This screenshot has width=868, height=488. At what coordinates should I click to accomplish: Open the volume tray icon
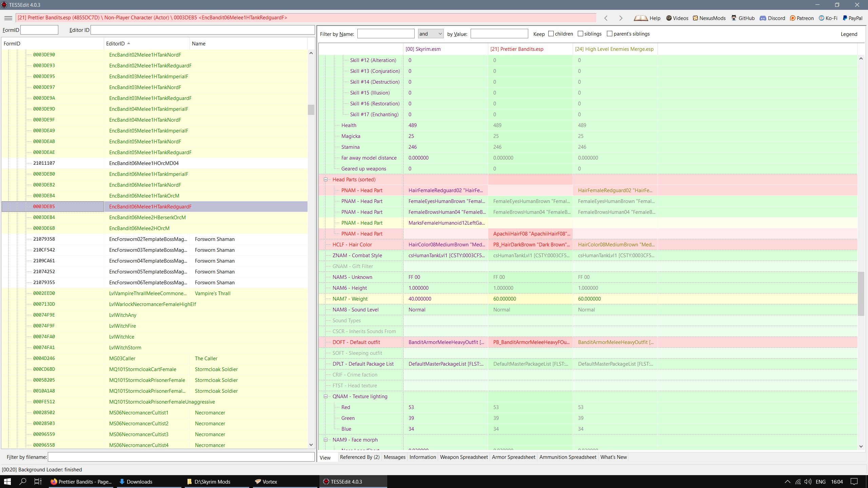(808, 482)
